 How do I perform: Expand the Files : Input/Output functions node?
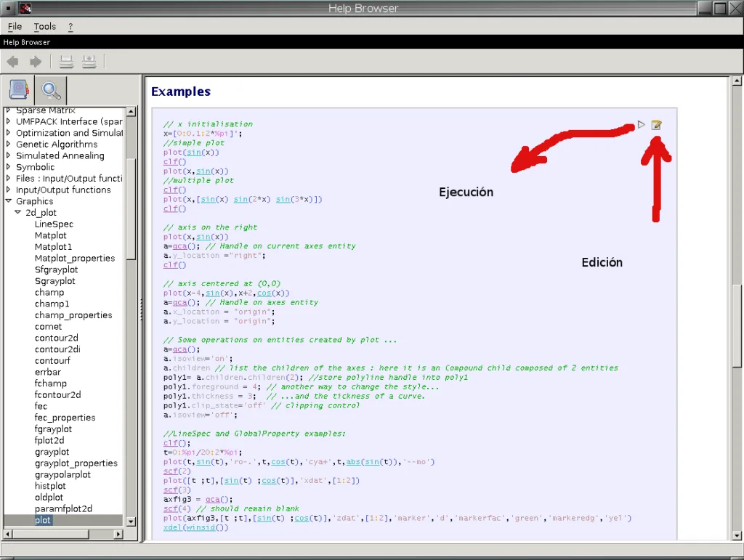click(8, 178)
